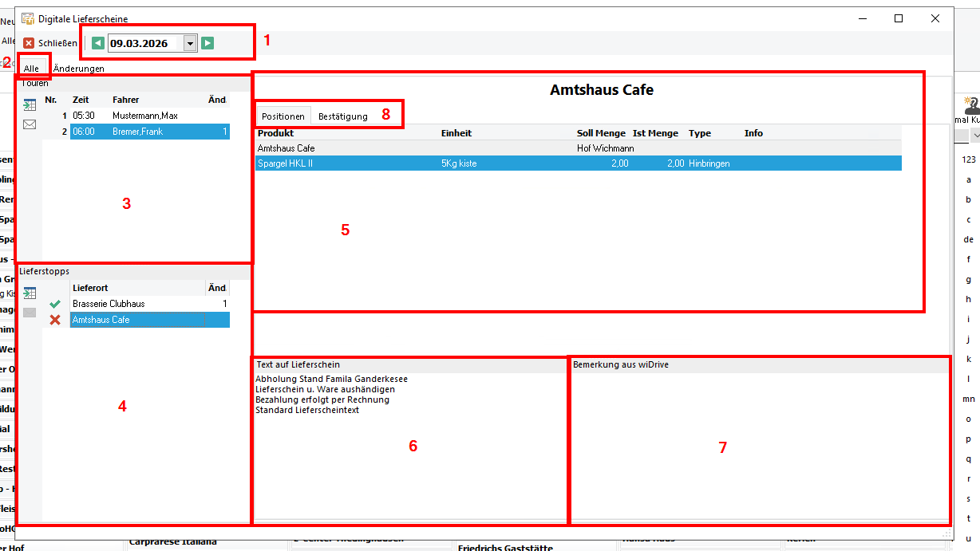The image size is (980, 551).
Task: Click green checkmark beside Brasserie Clubhaus
Action: [x=55, y=304]
